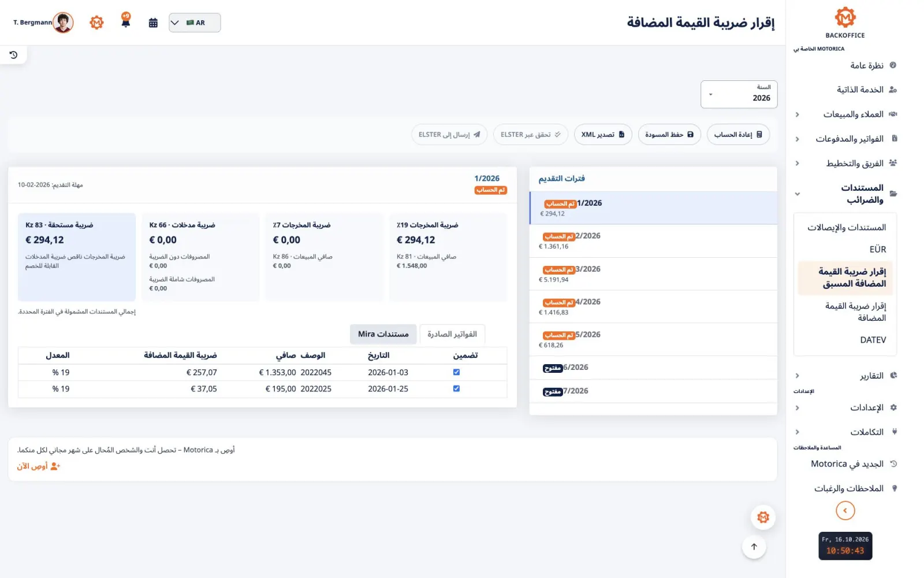Expand الفريق والتخطيط menu chevron
The height and width of the screenshot is (578, 924).
tap(797, 164)
